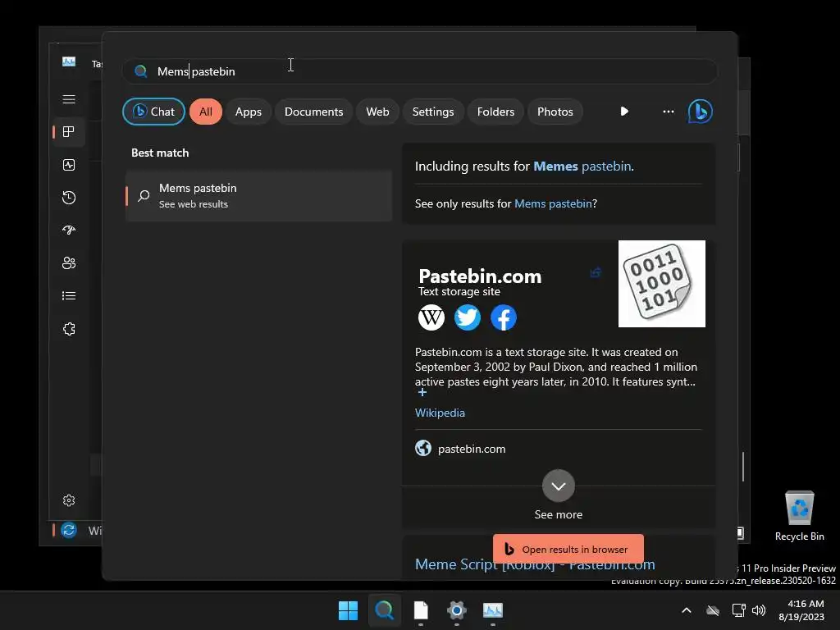Open Task Manager Performance page icon
The image size is (840, 630).
click(x=69, y=165)
